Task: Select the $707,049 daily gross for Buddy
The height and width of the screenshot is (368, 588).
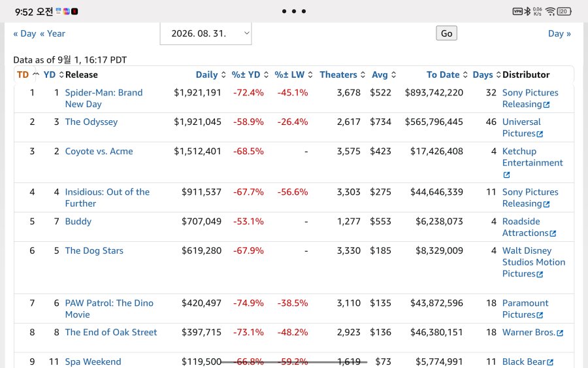Action: point(201,222)
